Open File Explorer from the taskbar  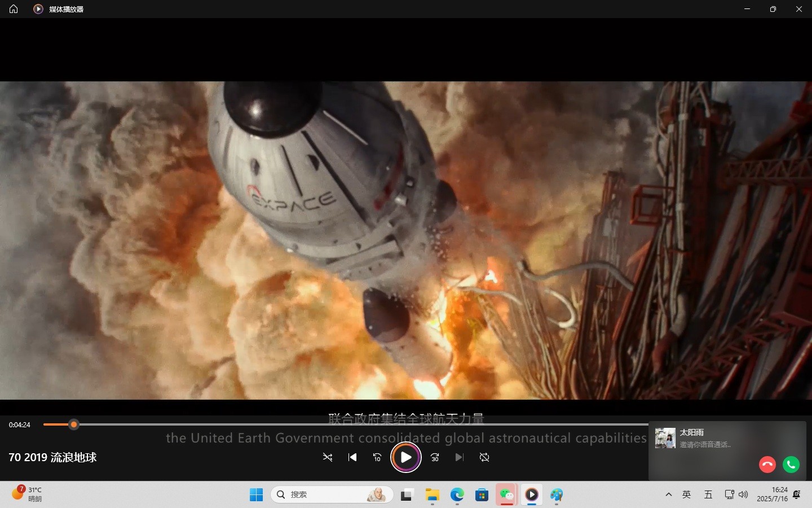pos(433,495)
